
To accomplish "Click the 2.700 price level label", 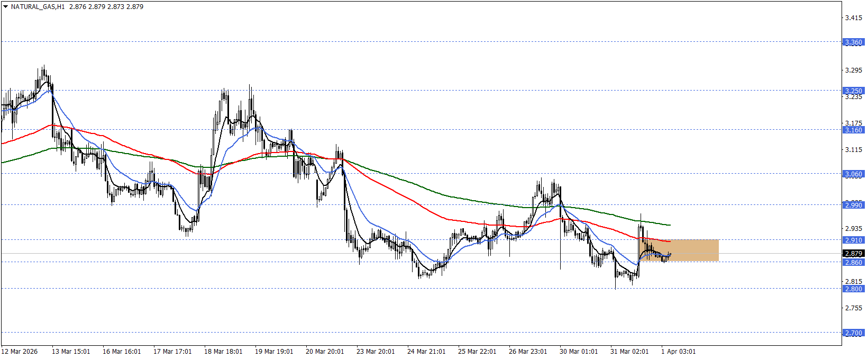I will tap(853, 333).
